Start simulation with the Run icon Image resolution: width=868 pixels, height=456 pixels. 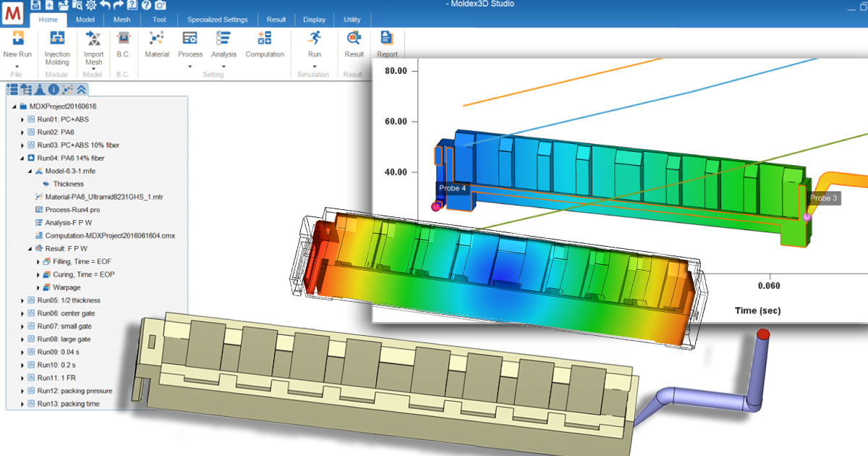click(314, 38)
